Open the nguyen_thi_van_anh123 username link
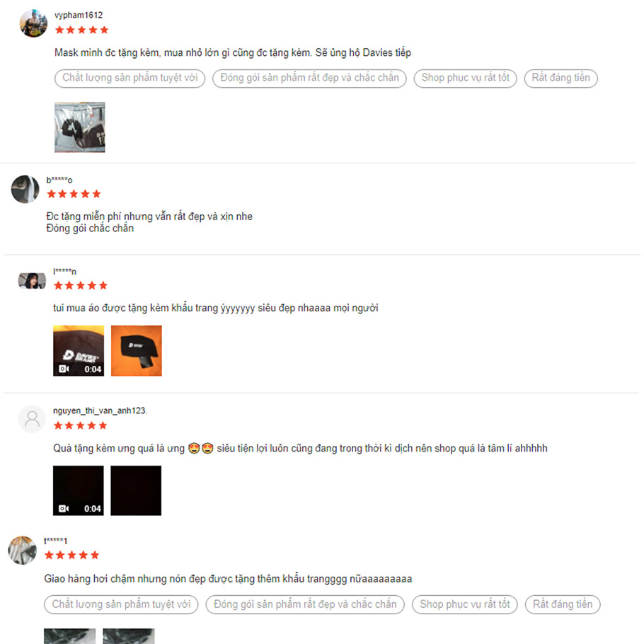The height and width of the screenshot is (644, 644). [x=100, y=410]
